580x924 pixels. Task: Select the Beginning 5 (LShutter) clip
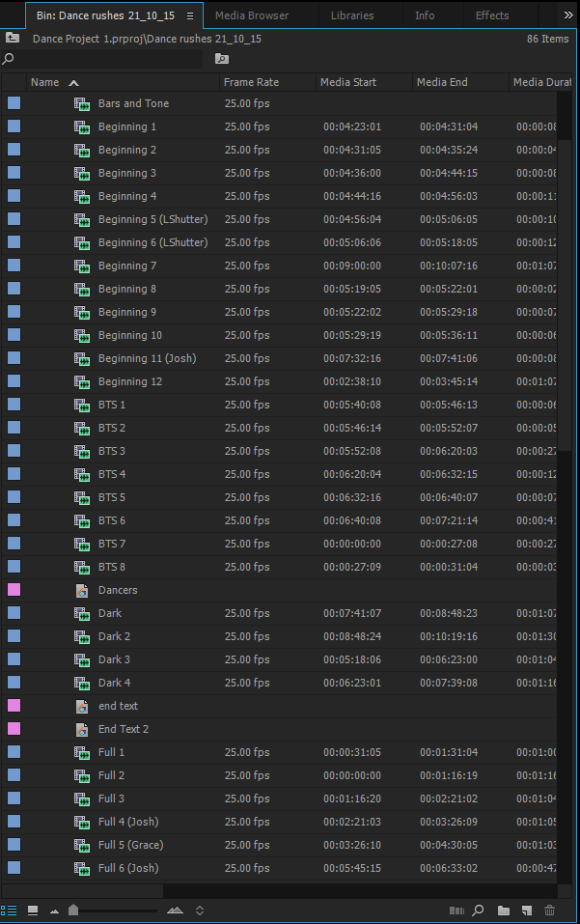(153, 219)
